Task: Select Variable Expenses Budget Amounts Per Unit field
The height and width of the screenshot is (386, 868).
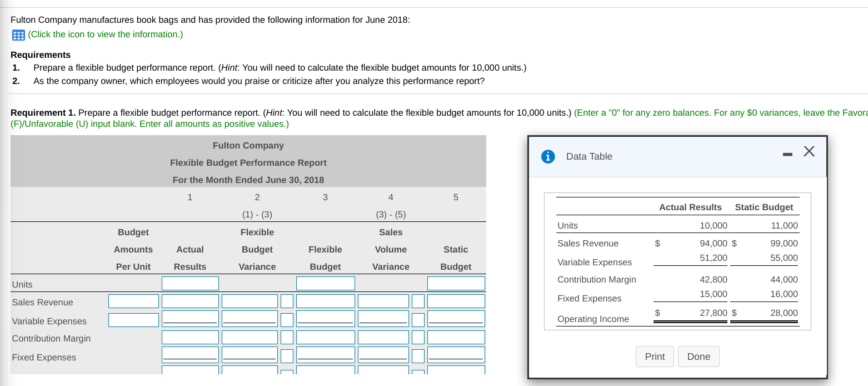Action: [x=133, y=320]
